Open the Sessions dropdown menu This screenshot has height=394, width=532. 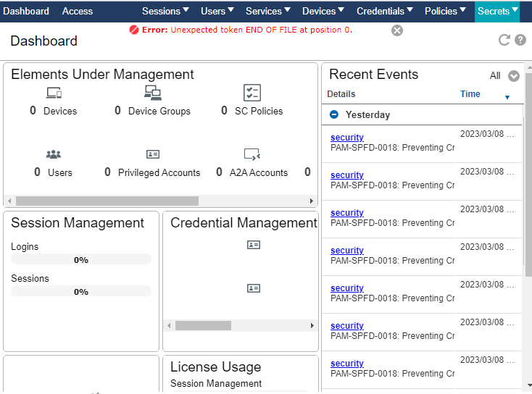click(x=165, y=11)
